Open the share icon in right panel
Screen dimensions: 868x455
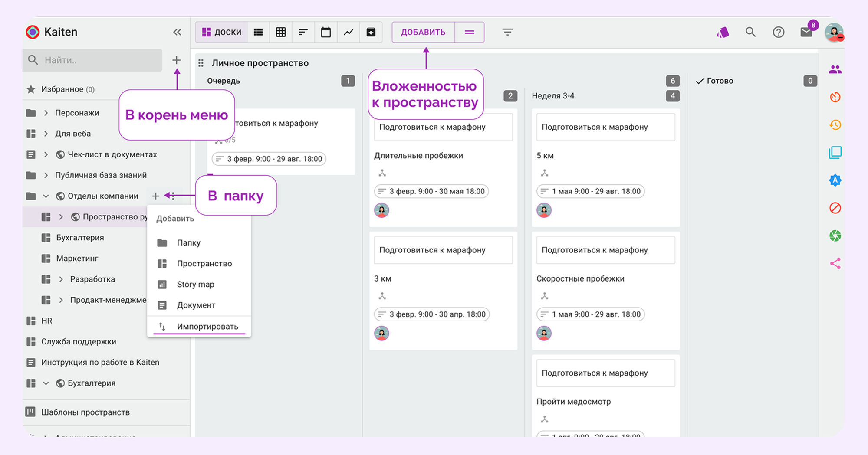click(835, 264)
